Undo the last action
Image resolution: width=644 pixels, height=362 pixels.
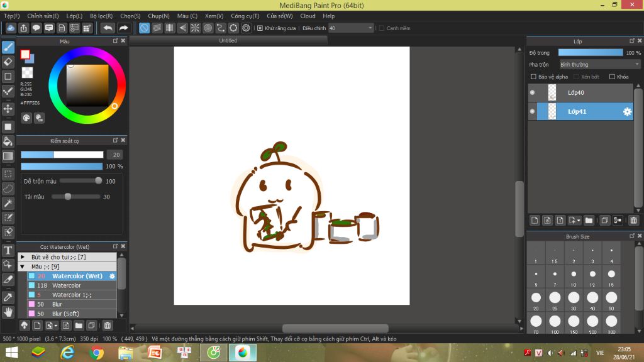coord(108,28)
